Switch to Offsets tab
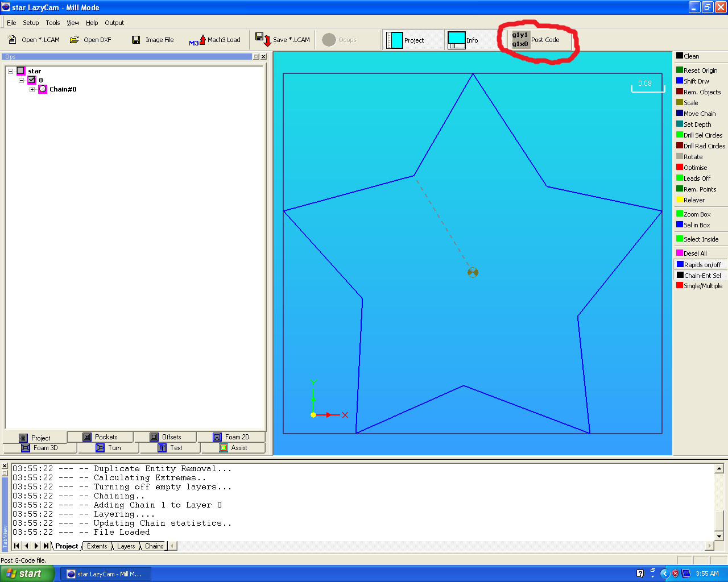Viewport: 728px width, 582px height. (166, 437)
